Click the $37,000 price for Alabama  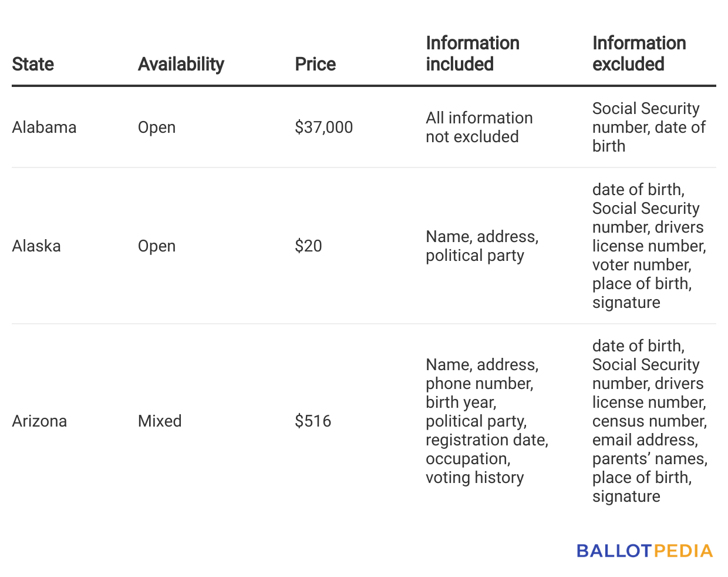click(x=323, y=128)
